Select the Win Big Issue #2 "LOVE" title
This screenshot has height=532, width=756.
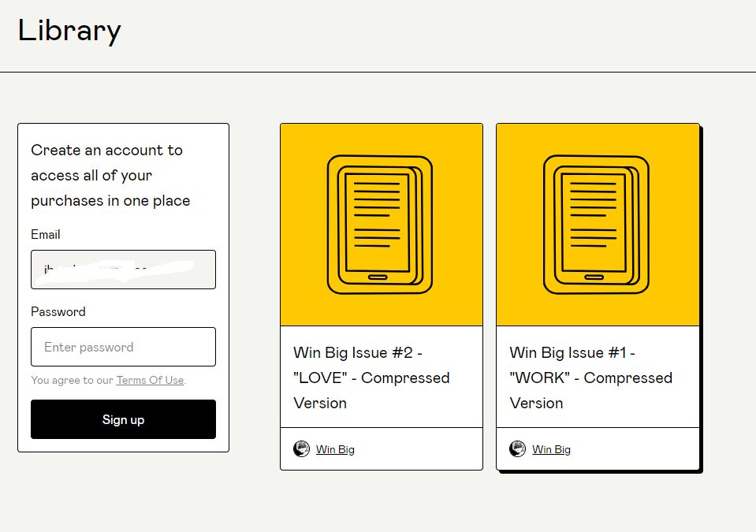[x=371, y=378]
